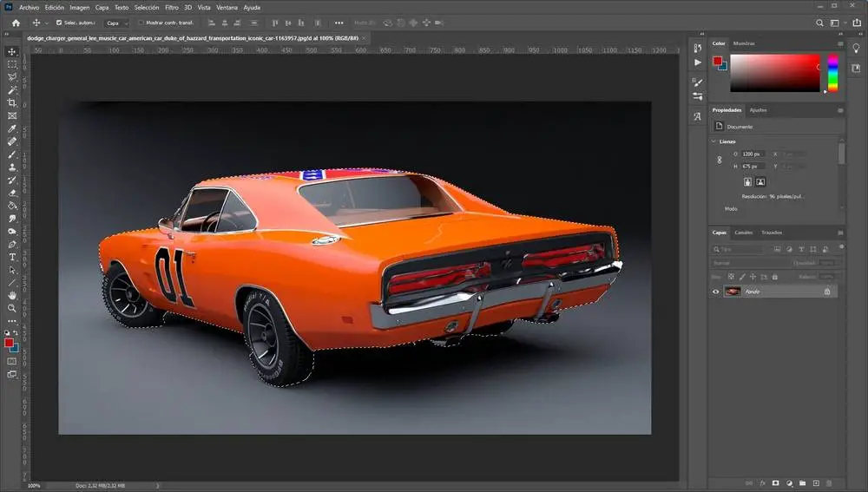Set landscape canvas orientation button
The image size is (868, 492).
pos(760,182)
